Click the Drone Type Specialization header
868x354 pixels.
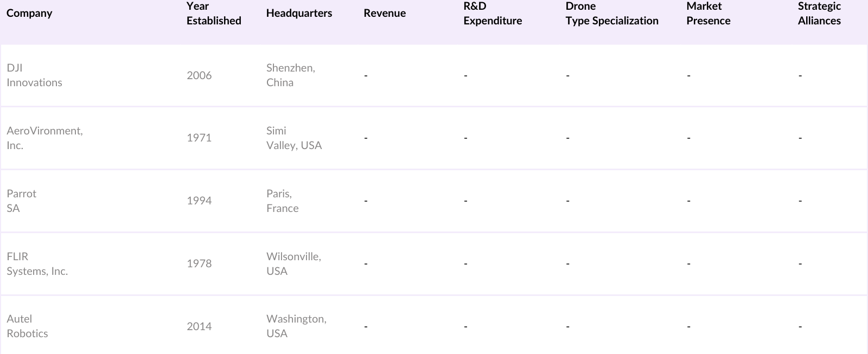612,14
